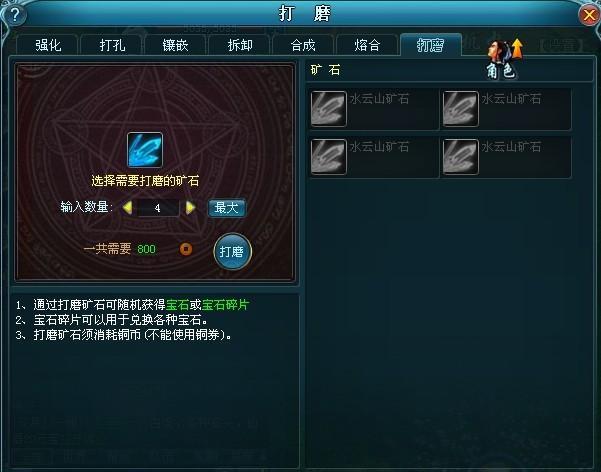Screen dimensions: 601x472
Task: Select the blue ore icon in the polishing slot
Action: pos(145,150)
